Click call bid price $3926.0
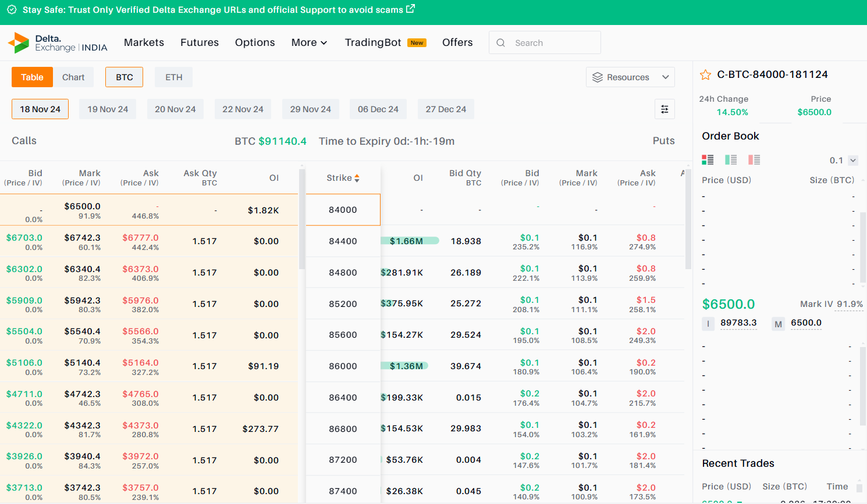 point(24,456)
